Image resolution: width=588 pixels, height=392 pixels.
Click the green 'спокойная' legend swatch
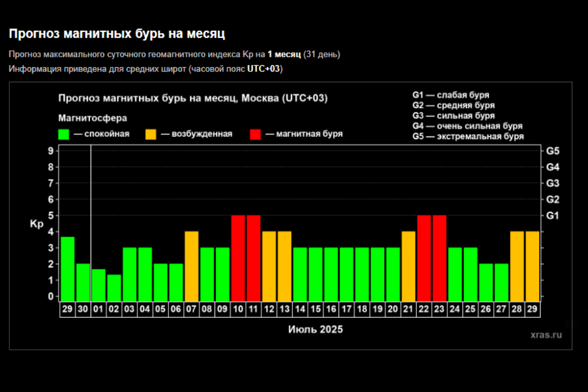64,134
